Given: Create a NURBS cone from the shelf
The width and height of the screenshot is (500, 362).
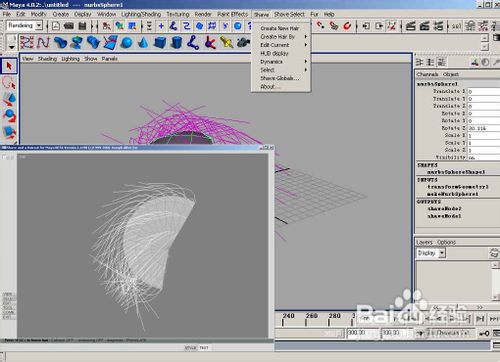Looking at the screenshot, I should 143,43.
